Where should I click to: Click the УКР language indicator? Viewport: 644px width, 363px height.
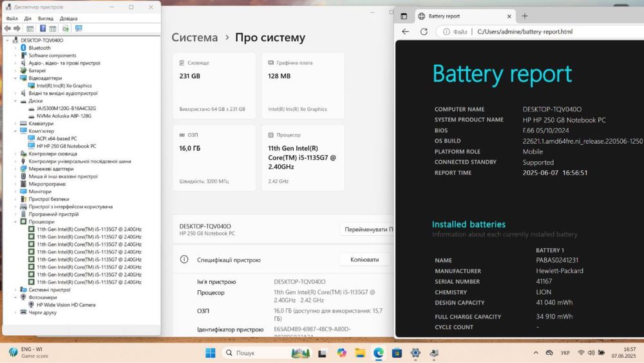565,353
